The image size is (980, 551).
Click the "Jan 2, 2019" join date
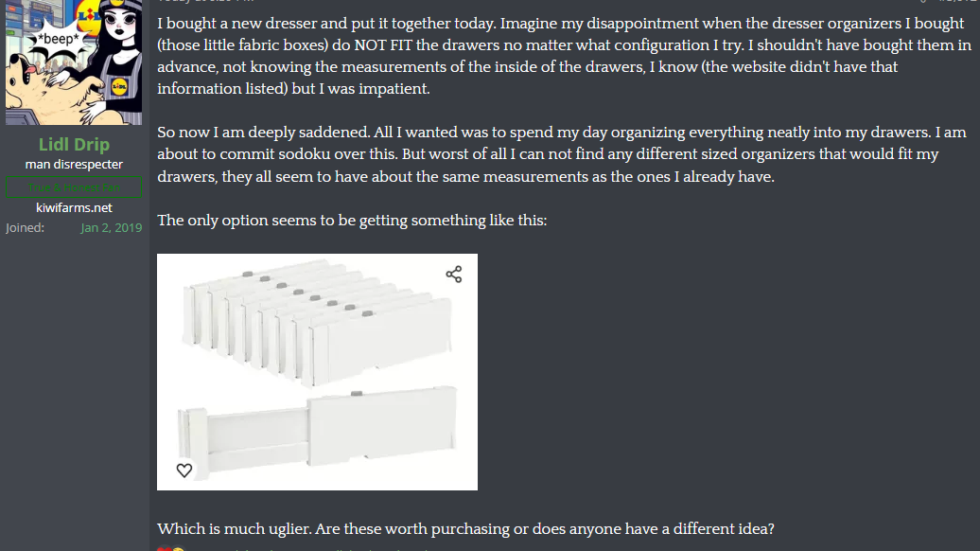111,228
